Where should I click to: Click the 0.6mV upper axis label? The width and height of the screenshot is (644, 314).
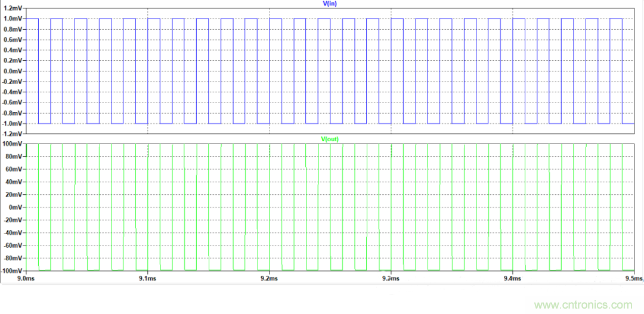pyautogui.click(x=12, y=40)
